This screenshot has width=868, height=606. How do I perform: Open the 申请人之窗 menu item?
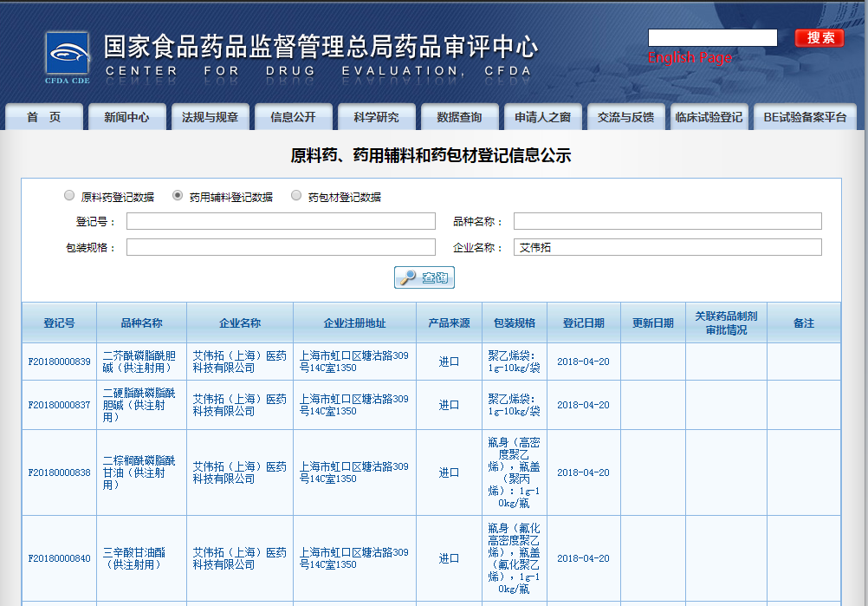point(542,116)
